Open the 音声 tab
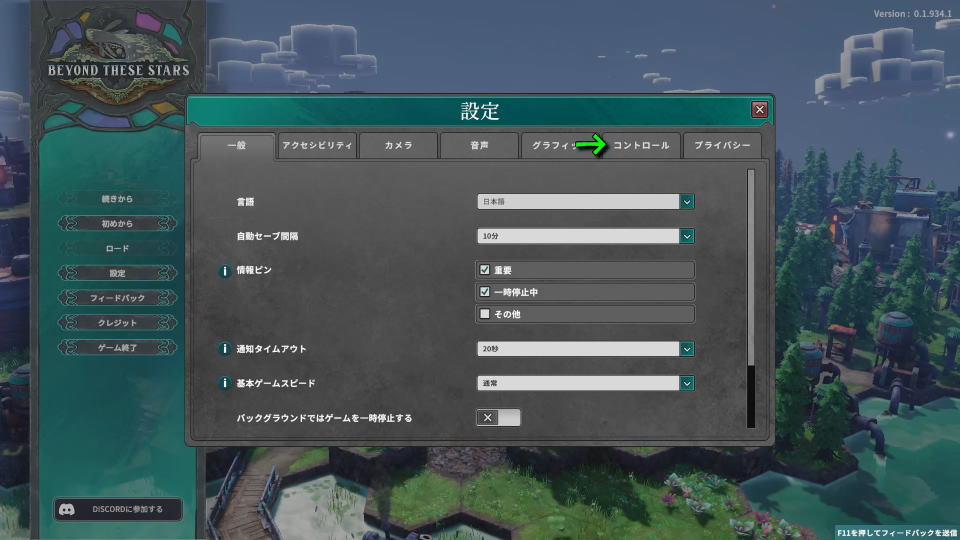Viewport: 960px width, 540px height. coord(479,146)
